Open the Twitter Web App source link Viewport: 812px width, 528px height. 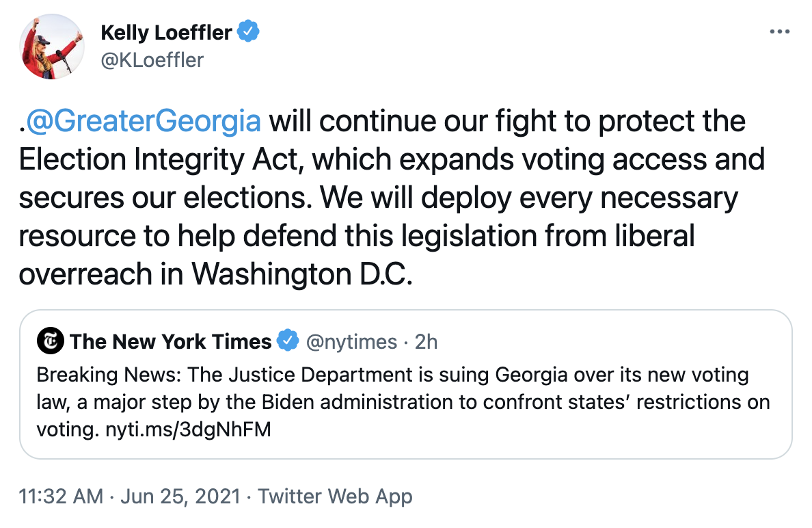(x=335, y=496)
